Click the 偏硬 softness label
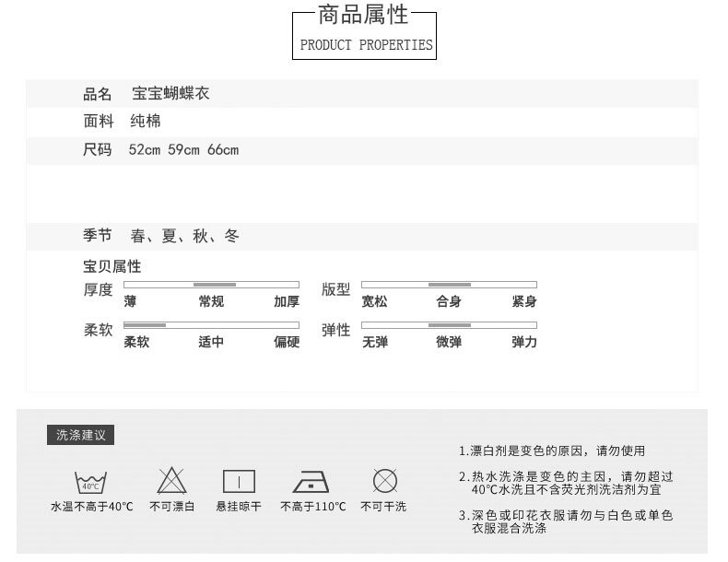Screen dimensions: 728x562 [287, 342]
